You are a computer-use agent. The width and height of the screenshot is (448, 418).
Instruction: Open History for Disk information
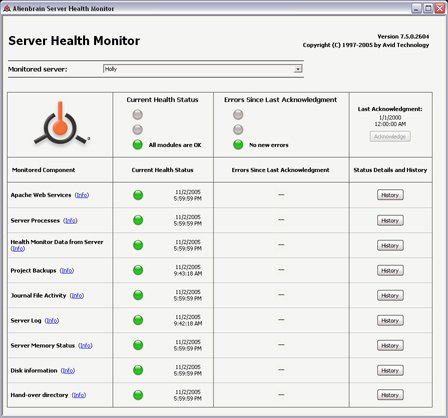coord(390,370)
